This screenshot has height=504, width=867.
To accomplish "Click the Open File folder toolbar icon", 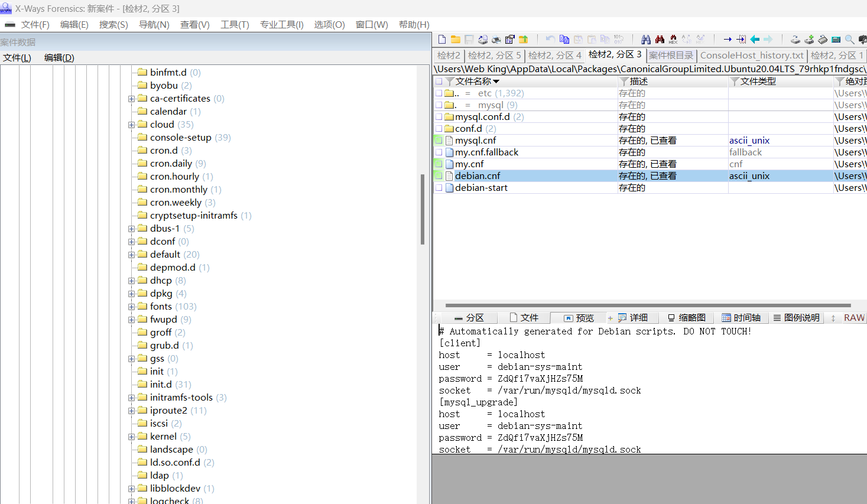I will coord(456,40).
